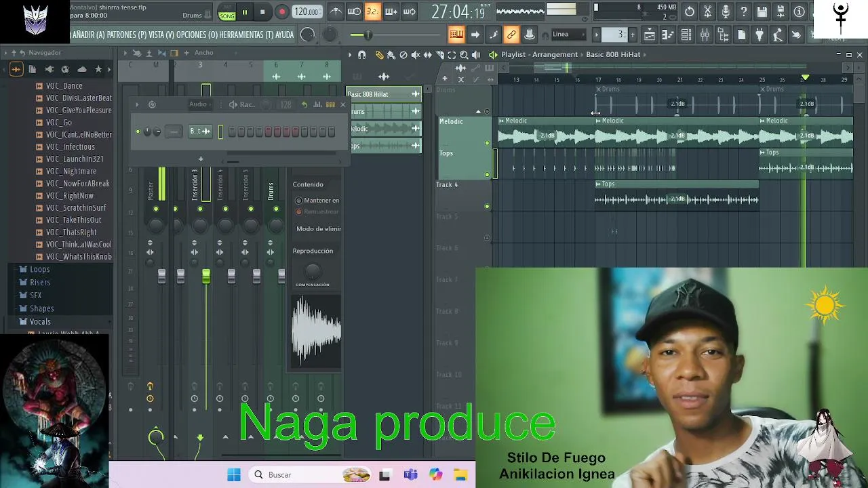Select the Basic 808 HiHat pattern clip

click(x=384, y=94)
